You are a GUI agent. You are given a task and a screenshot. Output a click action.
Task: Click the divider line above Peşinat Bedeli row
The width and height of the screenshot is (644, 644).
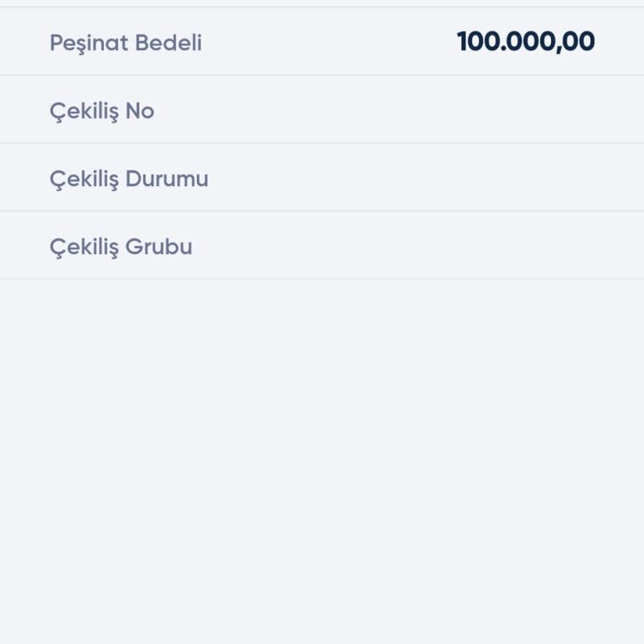click(322, 8)
